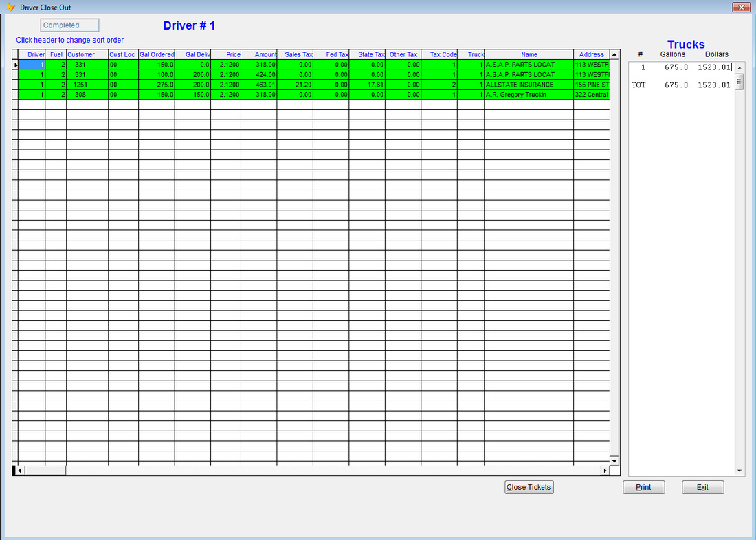Click truck 1 dollars 1523.01 top row

[x=714, y=67]
